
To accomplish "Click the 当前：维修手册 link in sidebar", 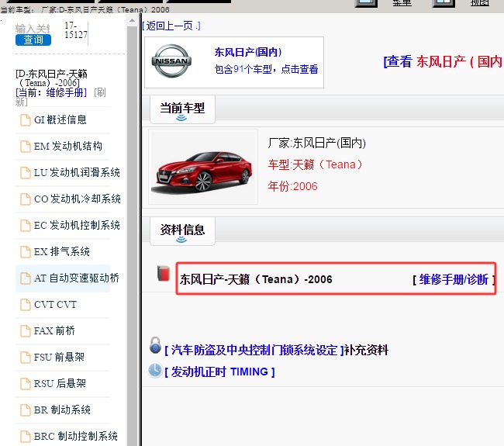I will 51,92.
